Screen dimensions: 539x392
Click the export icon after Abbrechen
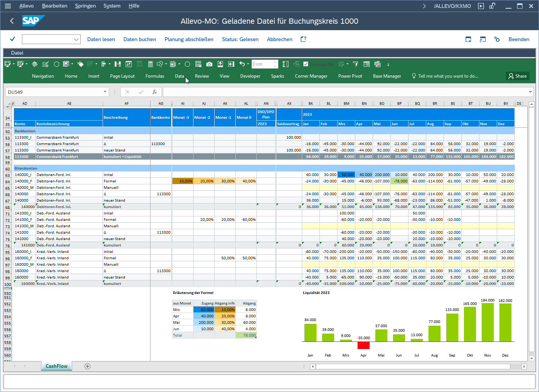303,39
